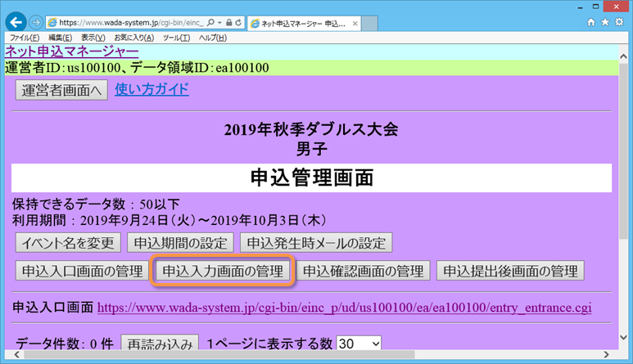Click the search magnifier icon in address bar
This screenshot has width=633, height=364.
[210, 23]
